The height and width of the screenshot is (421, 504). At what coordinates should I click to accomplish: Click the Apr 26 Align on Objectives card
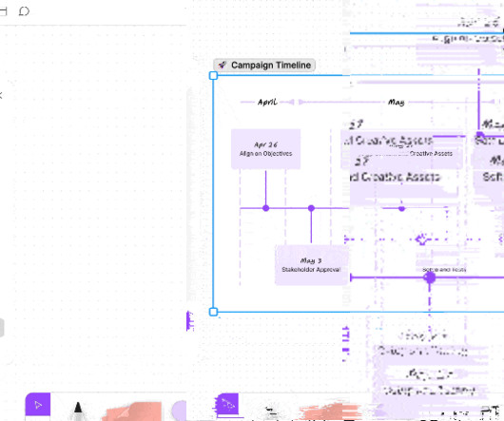[x=266, y=149]
